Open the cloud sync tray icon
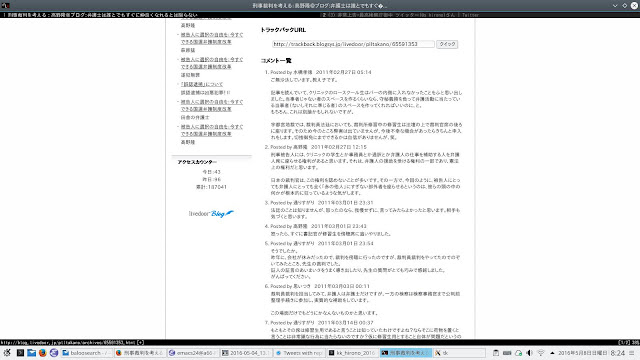640x360 pixels. [518, 353]
